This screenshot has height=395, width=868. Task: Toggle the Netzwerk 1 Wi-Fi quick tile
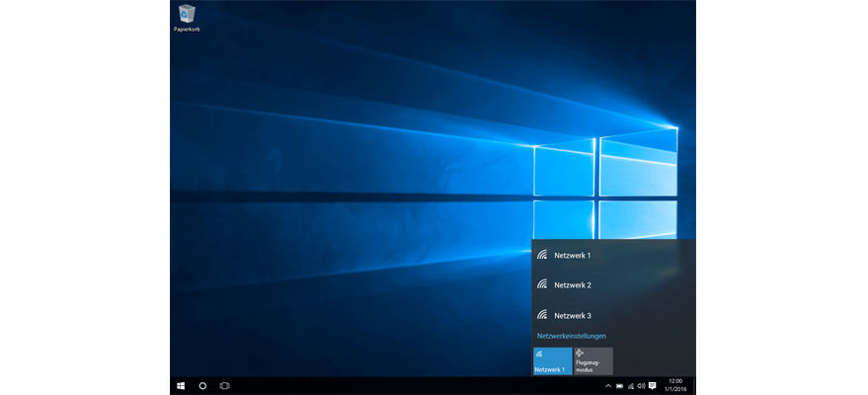click(552, 360)
